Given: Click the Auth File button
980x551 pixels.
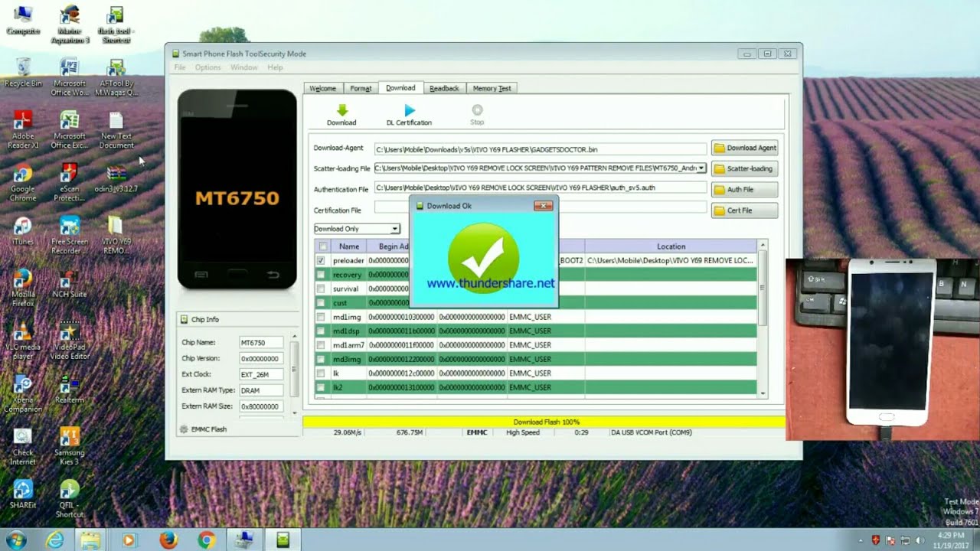Looking at the screenshot, I should (x=744, y=189).
